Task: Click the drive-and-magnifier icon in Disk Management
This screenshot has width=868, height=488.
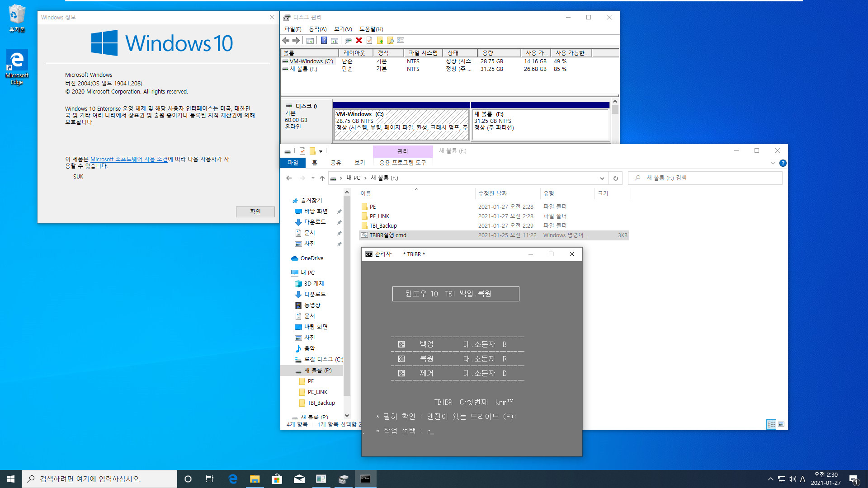Action: 348,41
